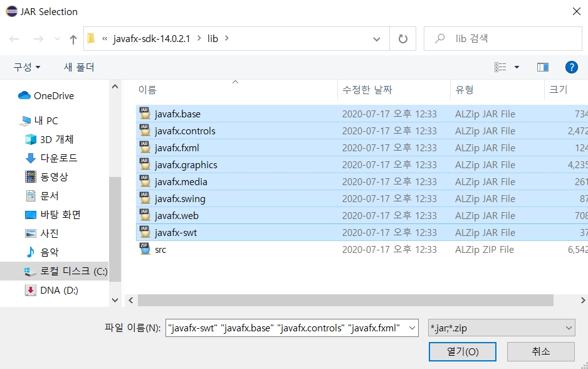Select javafx.media file
The height and width of the screenshot is (369, 588).
(x=362, y=181)
